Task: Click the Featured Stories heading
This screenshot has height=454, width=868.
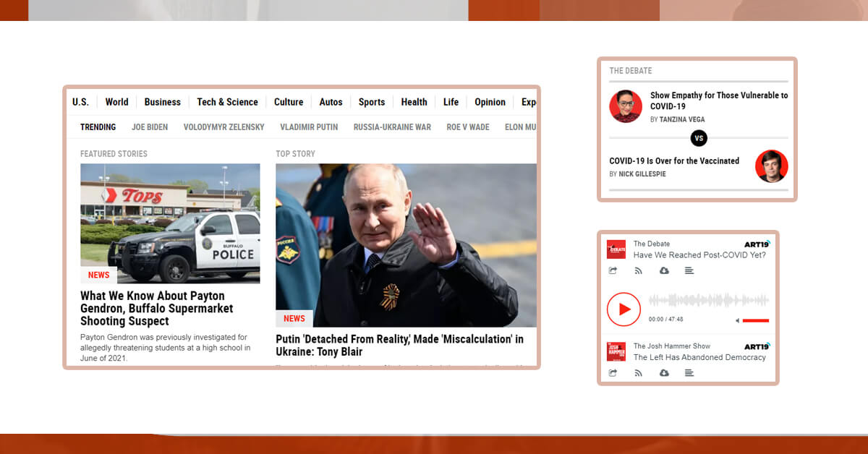Action: 114,154
